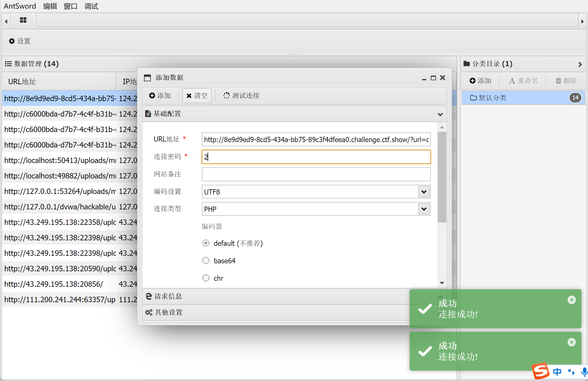Click the Sogou input method S icon

point(540,371)
